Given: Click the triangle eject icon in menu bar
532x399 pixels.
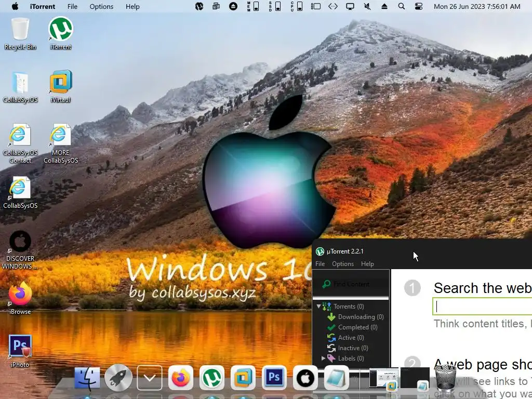Looking at the screenshot, I should 384,6.
